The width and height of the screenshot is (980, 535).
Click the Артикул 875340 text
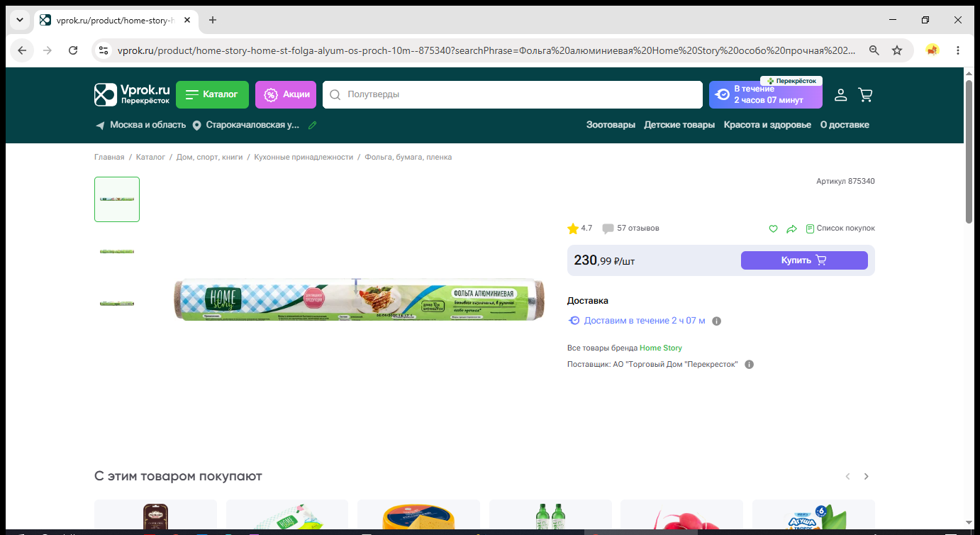845,182
